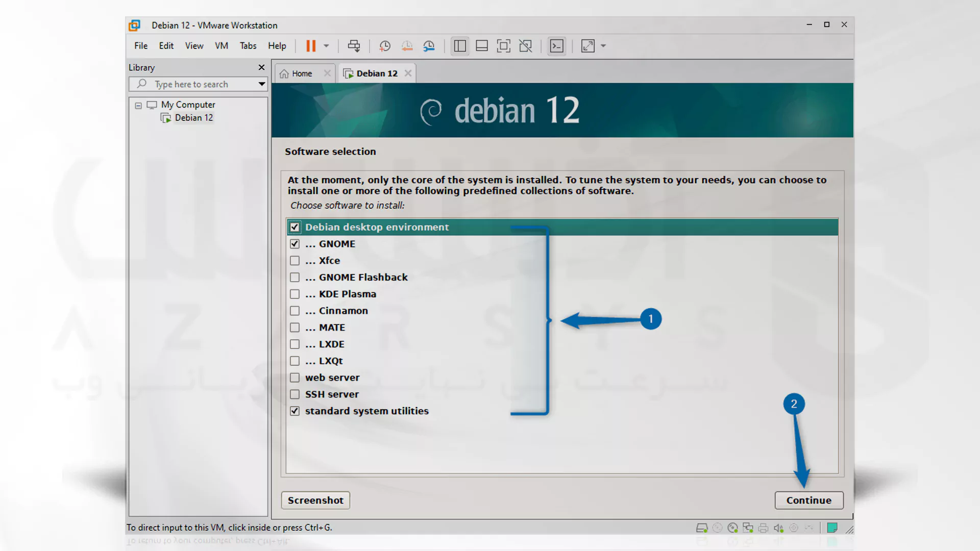
Task: Close the Home tab
Action: click(x=327, y=73)
